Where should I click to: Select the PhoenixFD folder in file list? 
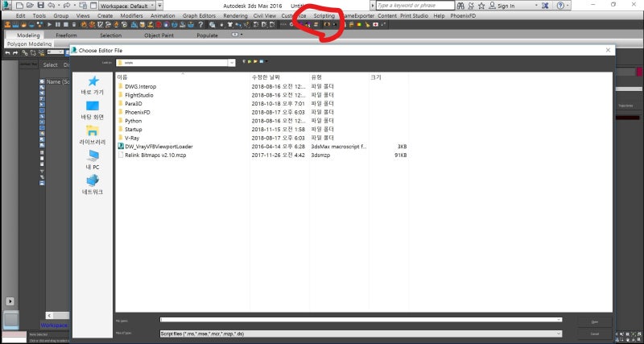pyautogui.click(x=137, y=112)
